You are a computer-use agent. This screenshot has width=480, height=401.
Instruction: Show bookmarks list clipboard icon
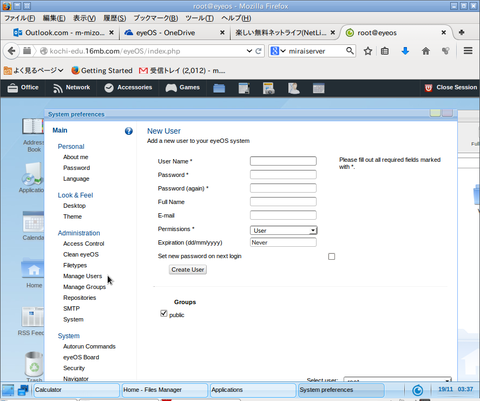click(x=385, y=51)
